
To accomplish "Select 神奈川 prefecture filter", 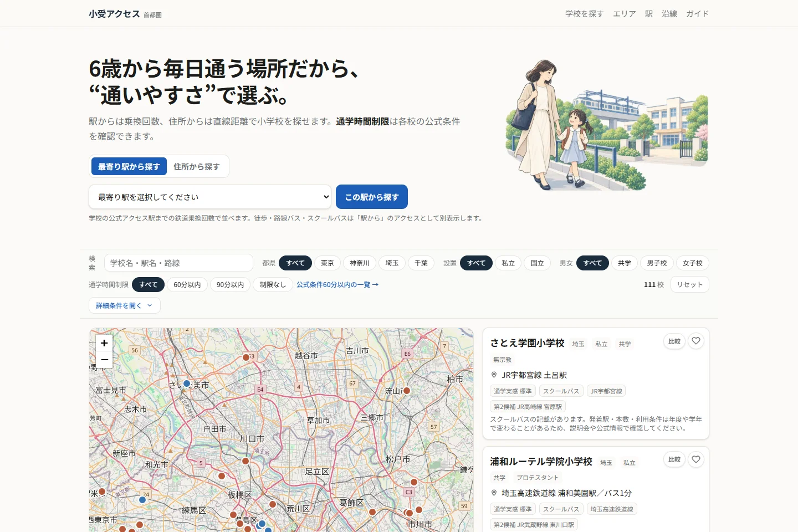I will pyautogui.click(x=360, y=263).
